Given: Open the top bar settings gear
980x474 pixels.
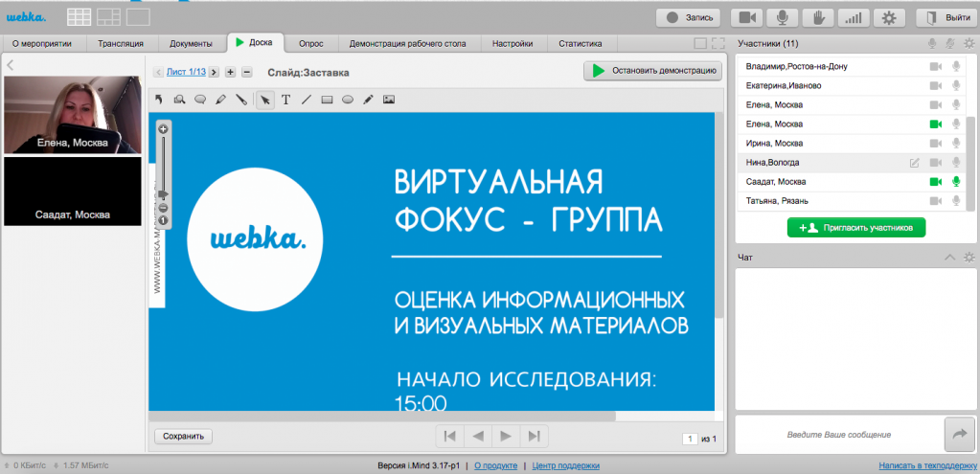Looking at the screenshot, I should click(889, 18).
